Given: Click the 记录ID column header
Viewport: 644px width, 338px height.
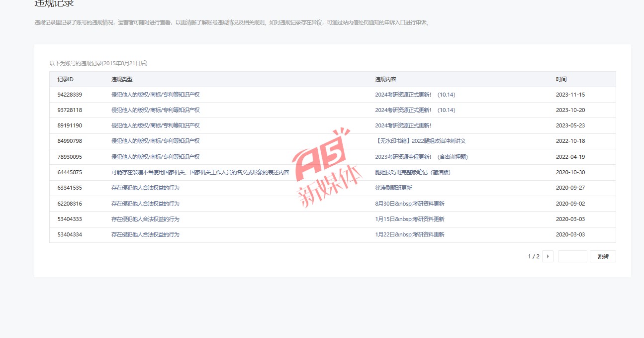Looking at the screenshot, I should tap(66, 79).
